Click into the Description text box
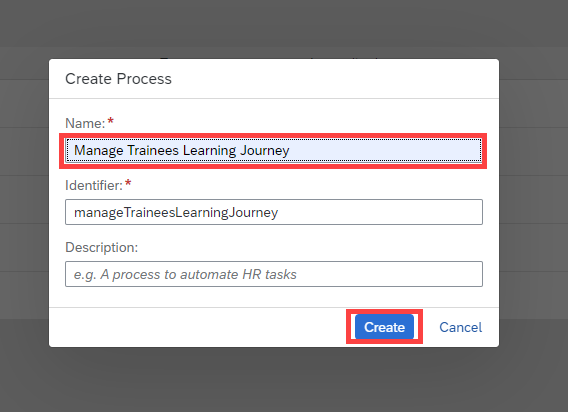The image size is (568, 412). tap(274, 274)
